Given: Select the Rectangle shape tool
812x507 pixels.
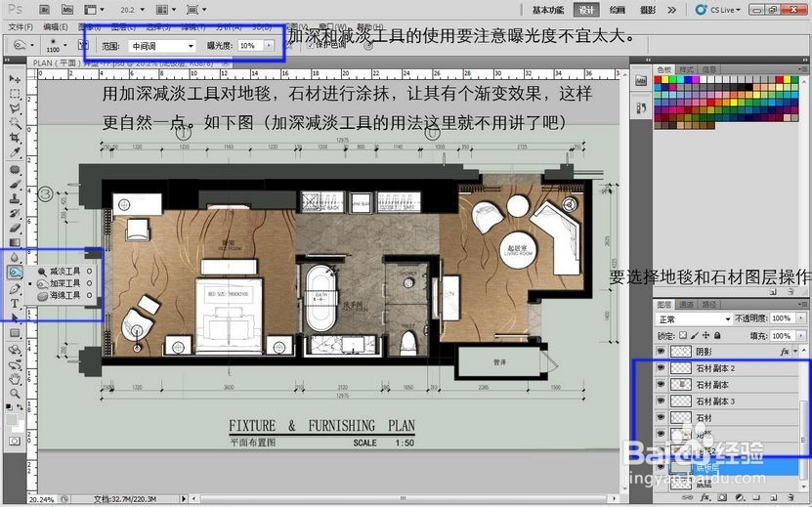Looking at the screenshot, I should point(15,332).
